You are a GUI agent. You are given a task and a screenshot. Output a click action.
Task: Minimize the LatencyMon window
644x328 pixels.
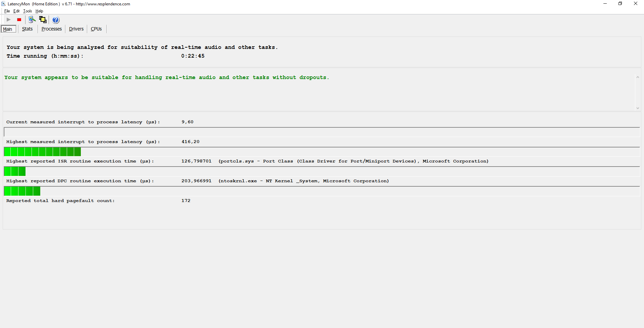coord(605,4)
